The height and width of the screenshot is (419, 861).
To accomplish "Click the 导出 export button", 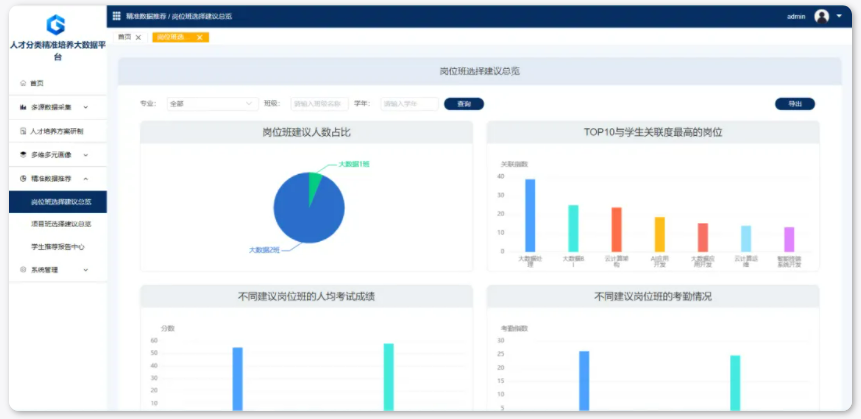I will click(x=794, y=103).
